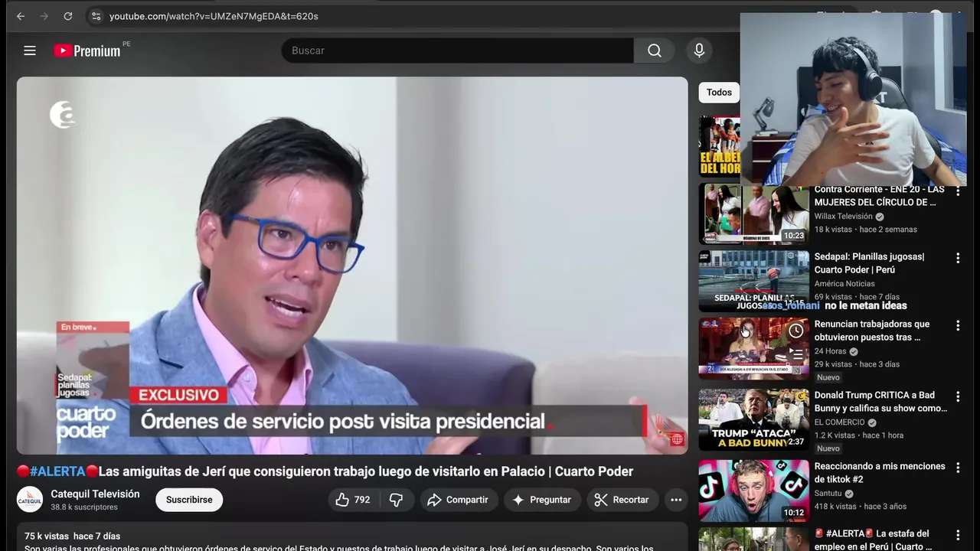The width and height of the screenshot is (980, 551).
Task: Open La estafa del empleo en el Perú title
Action: 873,540
